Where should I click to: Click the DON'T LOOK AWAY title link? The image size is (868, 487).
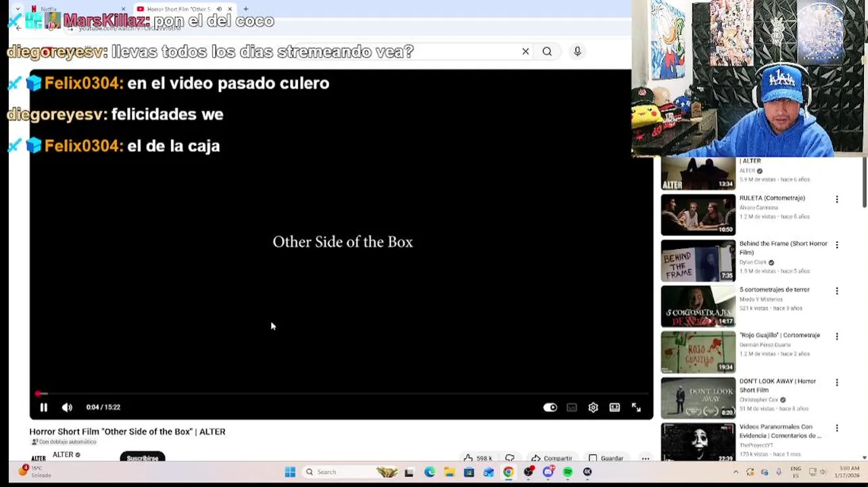coord(777,386)
